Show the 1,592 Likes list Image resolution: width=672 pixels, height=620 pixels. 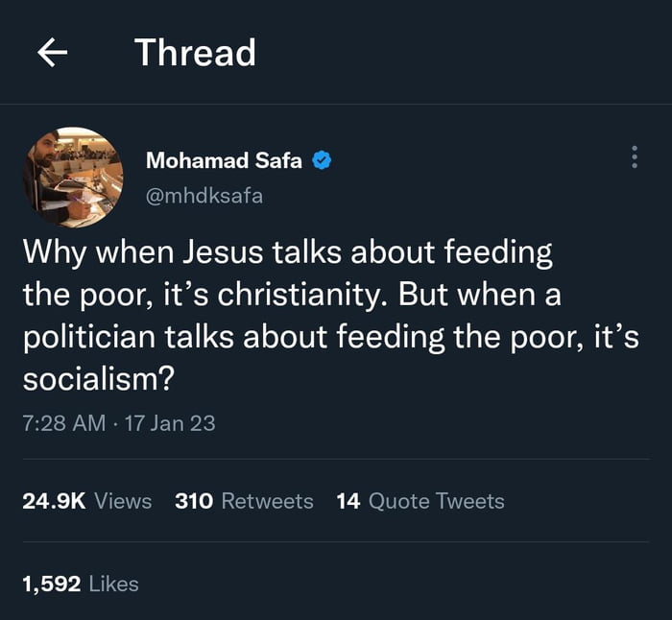[80, 584]
